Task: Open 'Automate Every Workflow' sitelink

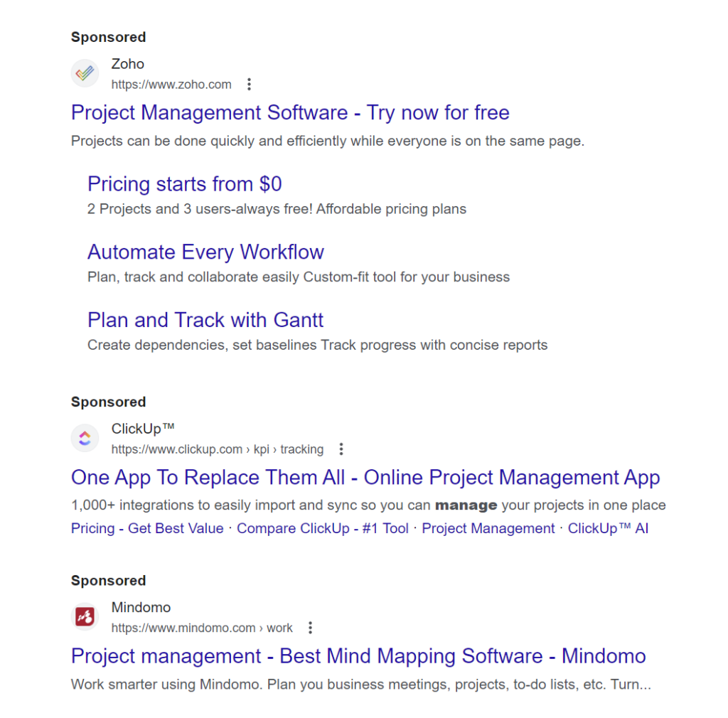Action: (205, 252)
